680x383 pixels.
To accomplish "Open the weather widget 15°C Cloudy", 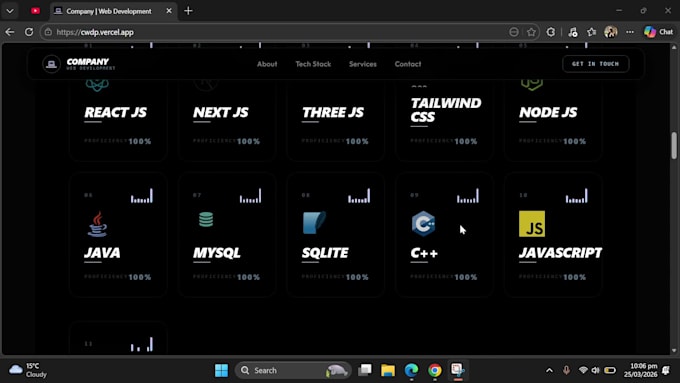I will pos(28,370).
